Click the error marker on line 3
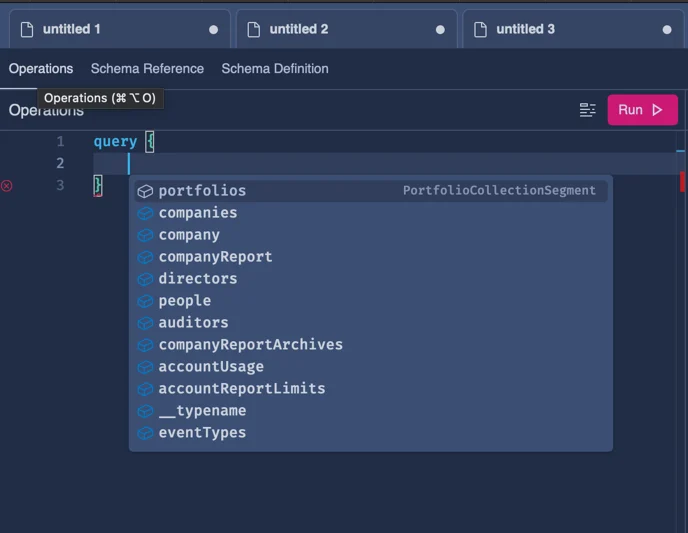This screenshot has width=688, height=533. point(7,186)
